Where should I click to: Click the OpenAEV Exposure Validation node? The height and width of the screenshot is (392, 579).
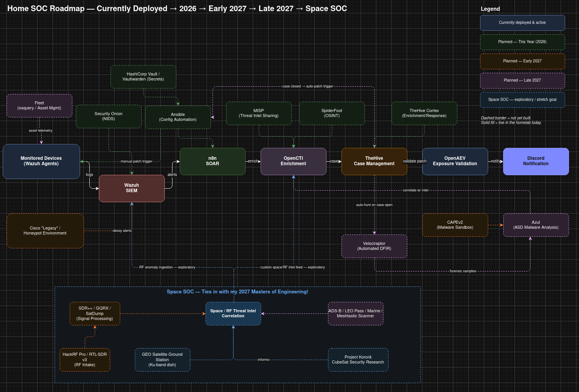click(x=455, y=161)
